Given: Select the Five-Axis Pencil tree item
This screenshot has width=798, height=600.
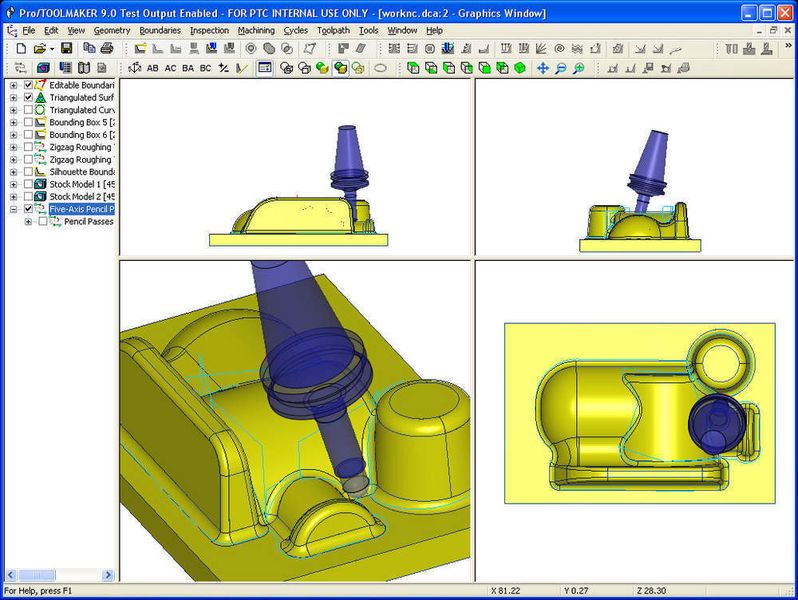Looking at the screenshot, I should coord(81,209).
